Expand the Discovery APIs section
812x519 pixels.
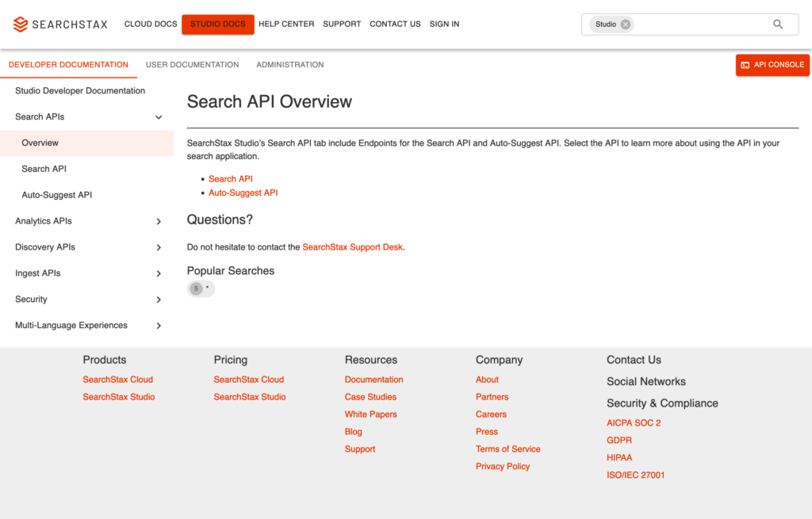pos(159,247)
